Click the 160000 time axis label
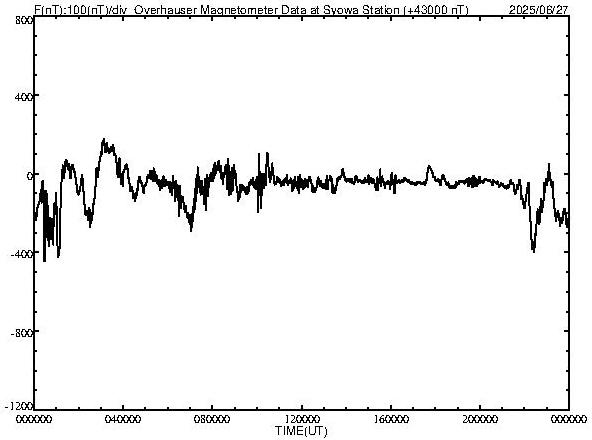 [x=390, y=419]
